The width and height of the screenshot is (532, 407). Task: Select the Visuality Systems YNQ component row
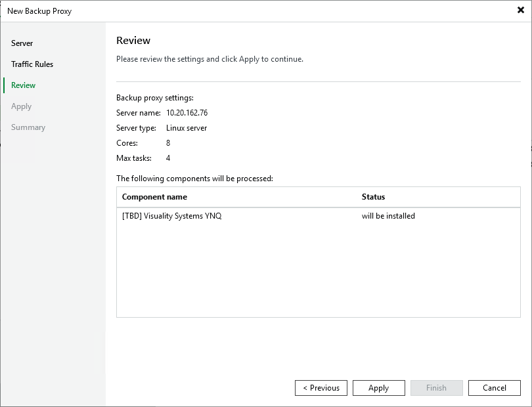point(172,216)
